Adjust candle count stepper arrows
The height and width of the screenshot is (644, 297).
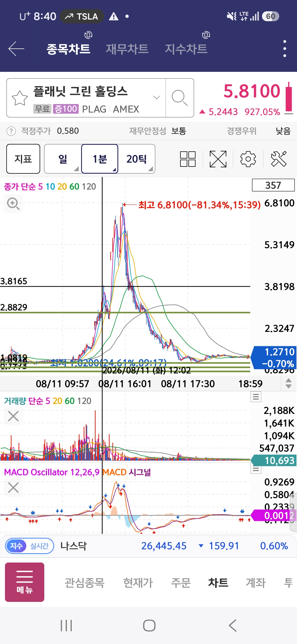(x=288, y=383)
